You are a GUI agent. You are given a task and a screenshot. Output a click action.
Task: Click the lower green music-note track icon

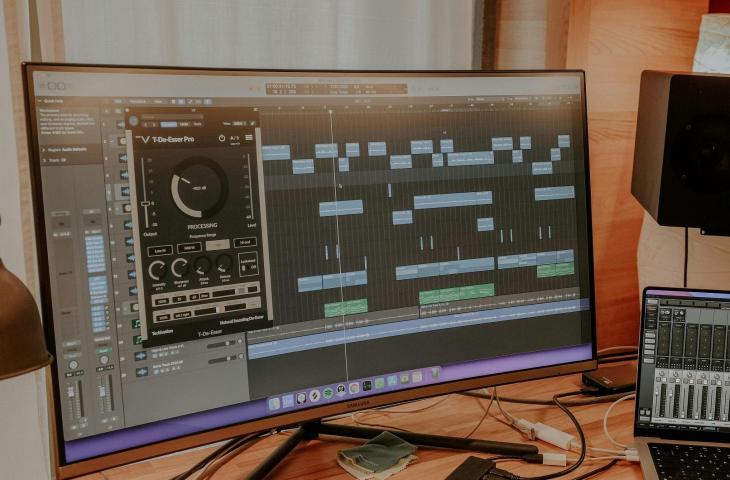click(x=138, y=339)
